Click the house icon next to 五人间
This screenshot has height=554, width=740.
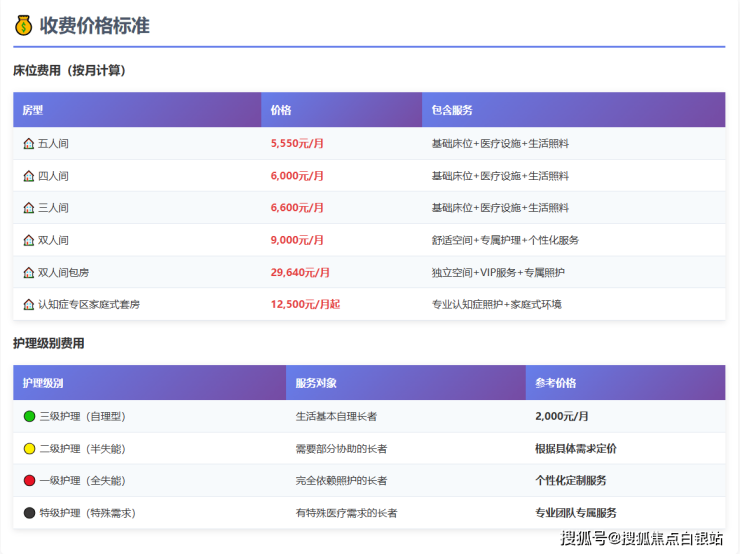(x=29, y=144)
